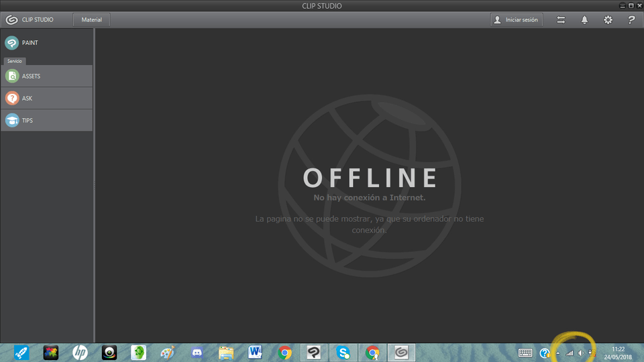This screenshot has height=362, width=644.
Task: Open network signal tray icon
Action: point(570,353)
